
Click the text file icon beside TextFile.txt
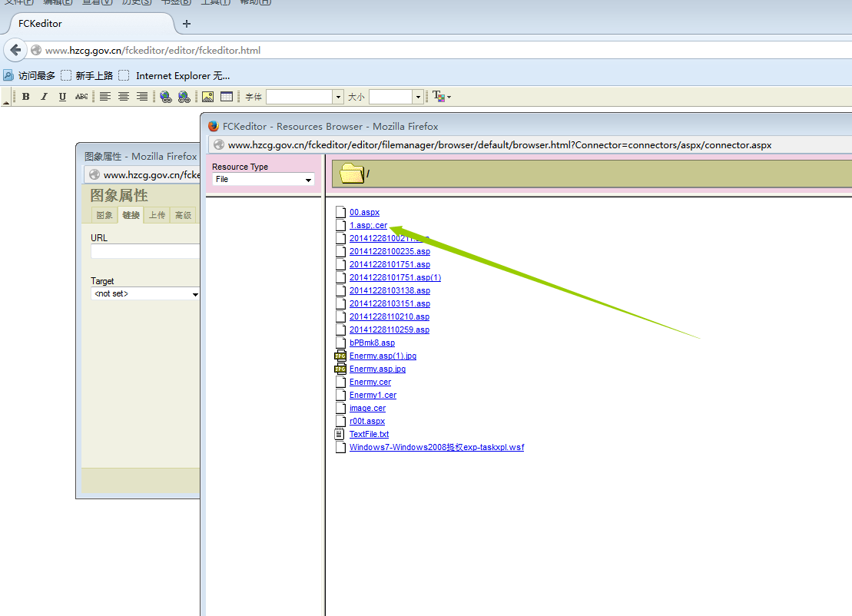coord(340,433)
